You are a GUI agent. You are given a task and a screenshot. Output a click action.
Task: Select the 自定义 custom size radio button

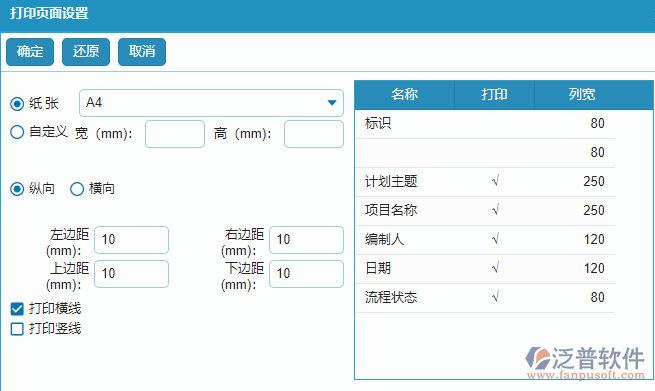pos(17,132)
